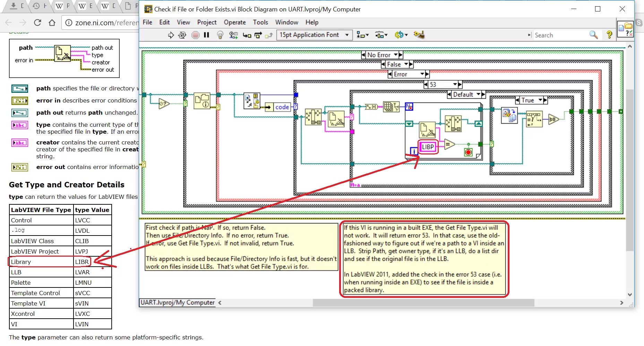Open the View menu
The image size is (644, 346).
(x=183, y=22)
